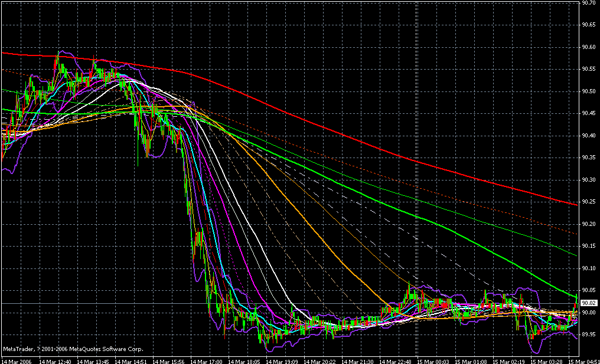600x364 pixels.
Task: Click the 90.02 current price label
Action: coord(588,303)
